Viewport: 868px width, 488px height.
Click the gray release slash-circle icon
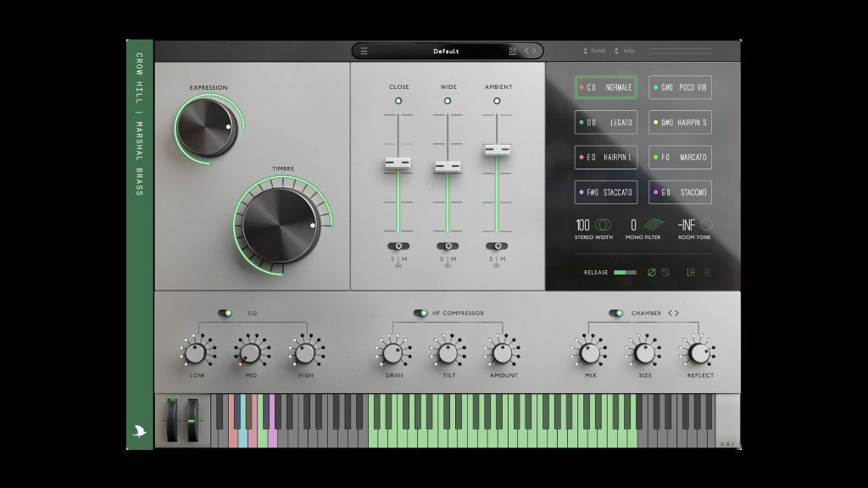pyautogui.click(x=665, y=272)
